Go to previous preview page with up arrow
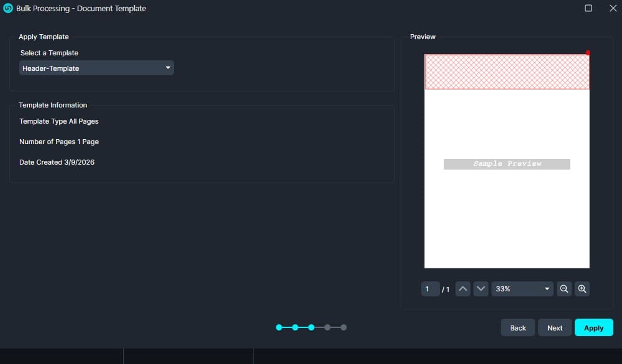 463,289
